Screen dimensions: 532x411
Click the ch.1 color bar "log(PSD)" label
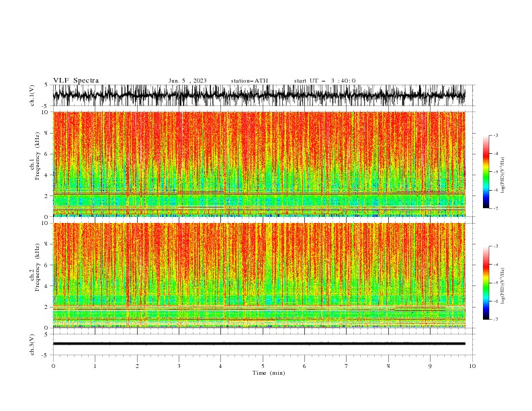[x=502, y=175]
